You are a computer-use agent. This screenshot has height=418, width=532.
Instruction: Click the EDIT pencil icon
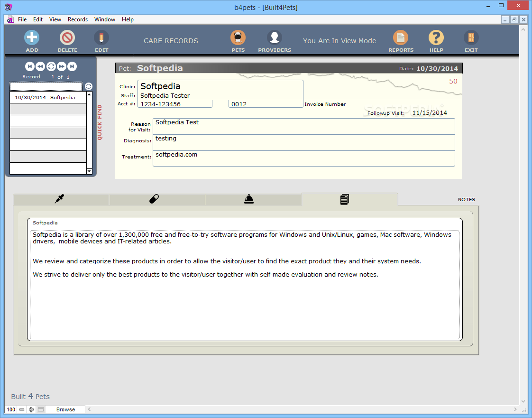101,37
